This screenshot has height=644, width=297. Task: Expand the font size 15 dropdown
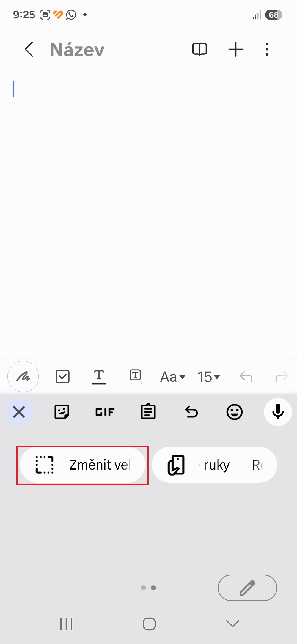(x=209, y=377)
